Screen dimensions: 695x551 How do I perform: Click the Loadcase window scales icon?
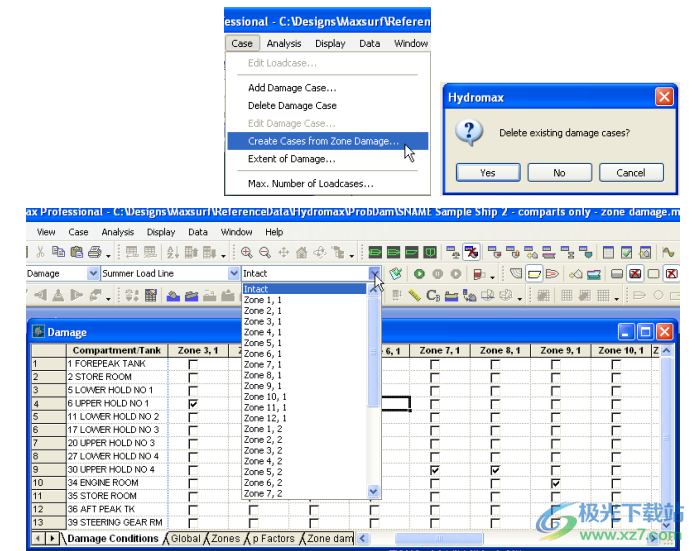[453, 253]
